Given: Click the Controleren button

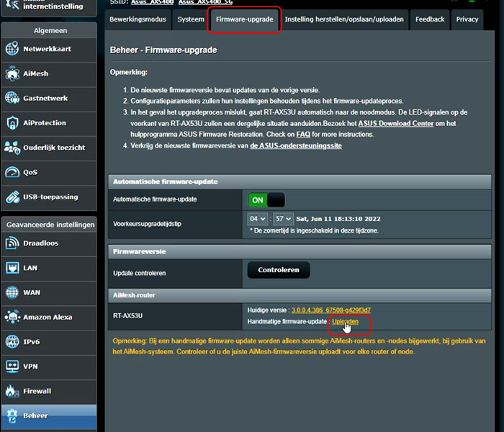Looking at the screenshot, I should pyautogui.click(x=279, y=270).
